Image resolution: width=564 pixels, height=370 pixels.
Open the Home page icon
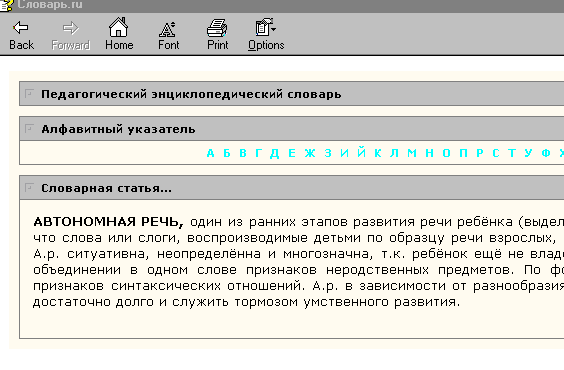point(119,27)
